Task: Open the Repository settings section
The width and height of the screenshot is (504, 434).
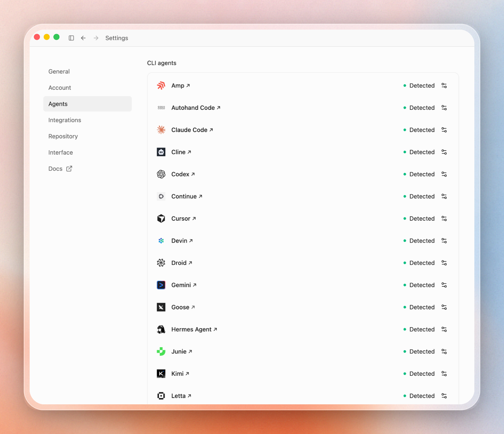Action: 87,137
